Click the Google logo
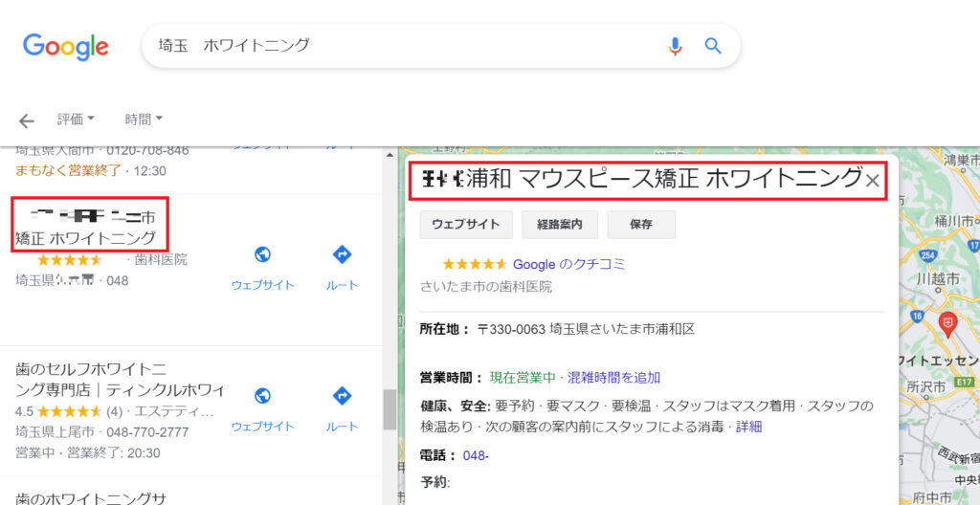The image size is (980, 505). coord(66,47)
